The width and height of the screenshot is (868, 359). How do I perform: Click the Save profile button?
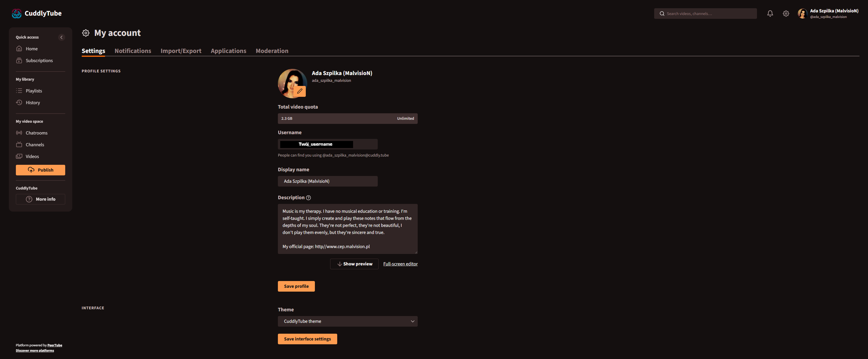296,286
